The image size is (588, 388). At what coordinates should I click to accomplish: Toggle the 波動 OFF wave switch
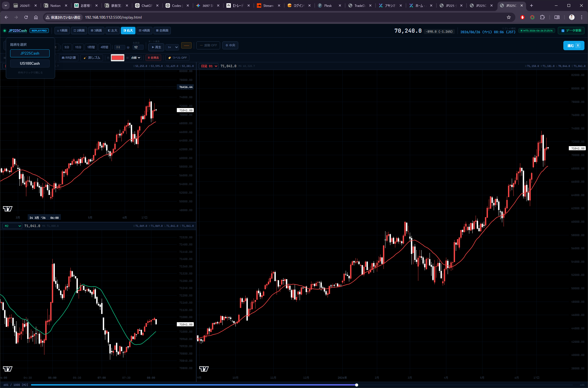click(x=208, y=45)
